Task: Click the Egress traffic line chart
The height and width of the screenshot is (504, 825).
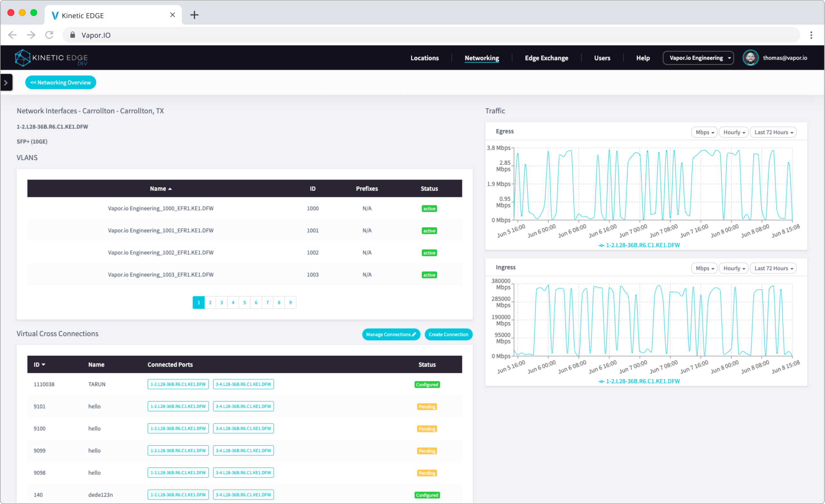Action: click(653, 184)
